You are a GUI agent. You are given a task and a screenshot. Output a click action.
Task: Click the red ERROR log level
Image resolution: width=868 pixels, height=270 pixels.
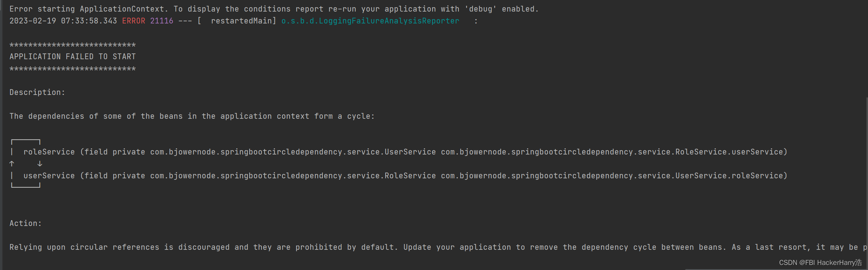coord(133,21)
